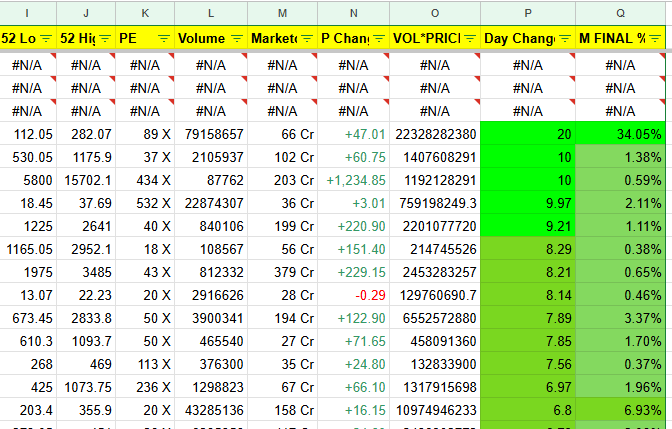Image resolution: width=672 pixels, height=429 pixels.
Task: Select column O letter header
Action: click(x=435, y=12)
